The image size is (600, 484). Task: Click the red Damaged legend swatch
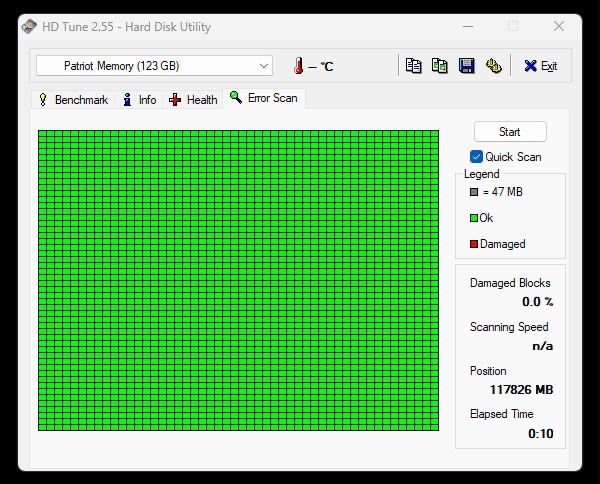coord(474,244)
